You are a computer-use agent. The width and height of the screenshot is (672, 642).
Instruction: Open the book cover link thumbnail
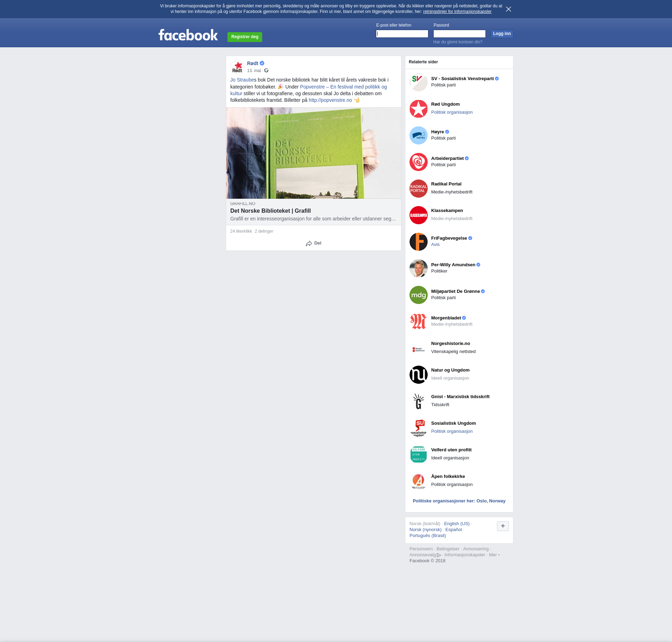pyautogui.click(x=313, y=153)
